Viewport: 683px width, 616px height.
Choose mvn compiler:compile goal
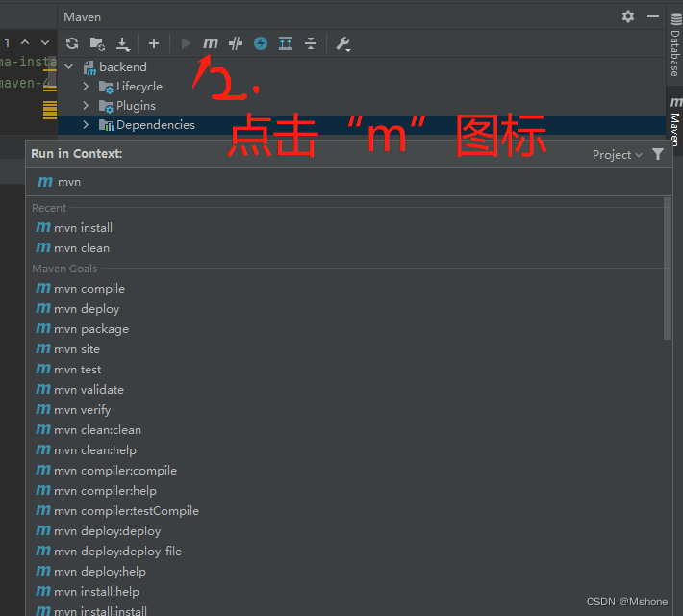pos(106,471)
